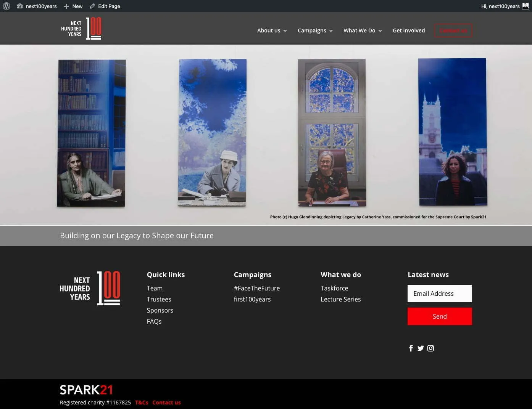Viewport: 532px width, 409px height.
Task: Click the plus icon beside New
Action: tap(66, 6)
